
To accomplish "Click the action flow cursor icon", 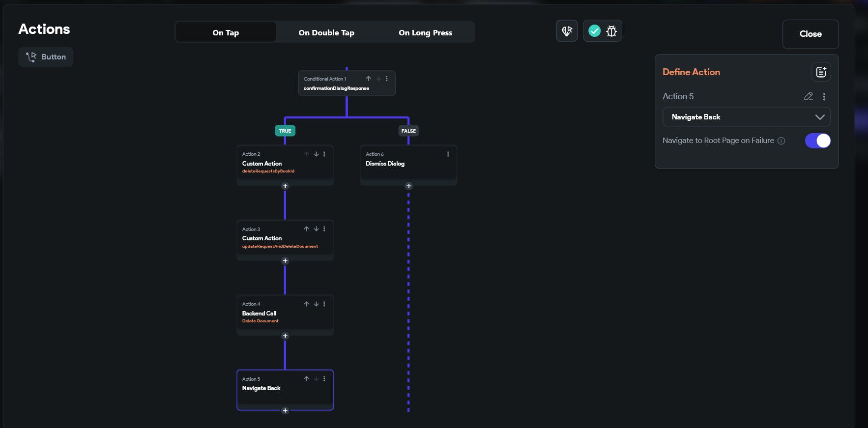I will (x=567, y=31).
